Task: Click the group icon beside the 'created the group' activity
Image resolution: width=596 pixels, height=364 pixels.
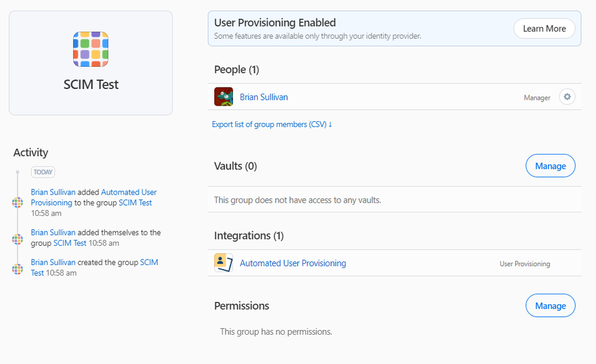Action: pyautogui.click(x=18, y=269)
